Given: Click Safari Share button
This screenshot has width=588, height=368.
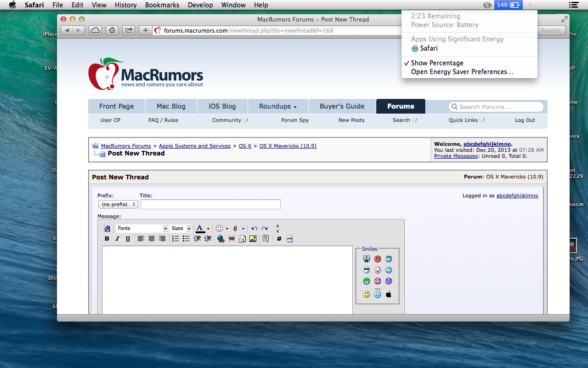Looking at the screenshot, I should [129, 30].
